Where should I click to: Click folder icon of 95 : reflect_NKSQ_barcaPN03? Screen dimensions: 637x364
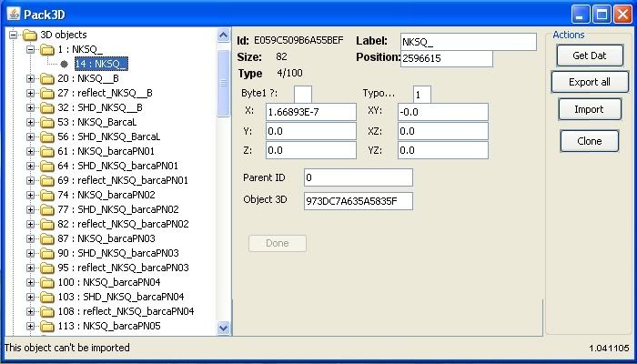[47, 268]
